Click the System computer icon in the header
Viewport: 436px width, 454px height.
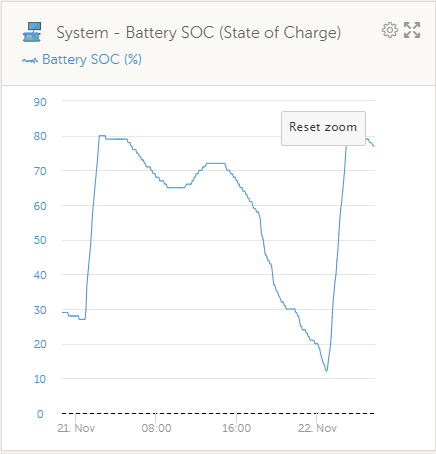(x=32, y=32)
